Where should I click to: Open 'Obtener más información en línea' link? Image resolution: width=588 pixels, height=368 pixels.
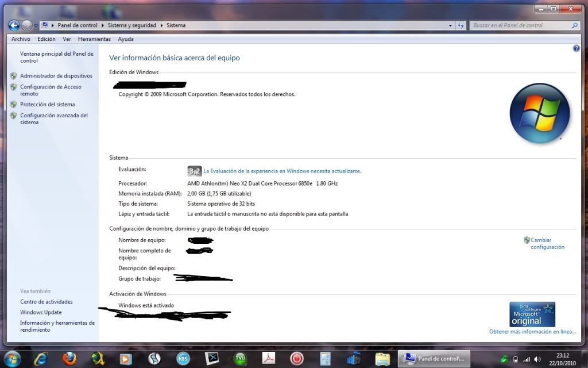click(532, 332)
